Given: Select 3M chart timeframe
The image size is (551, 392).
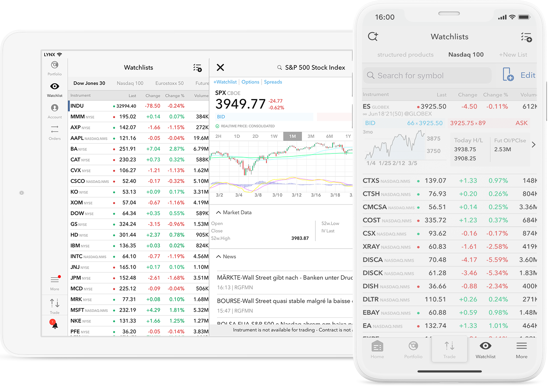Looking at the screenshot, I should tap(311, 136).
